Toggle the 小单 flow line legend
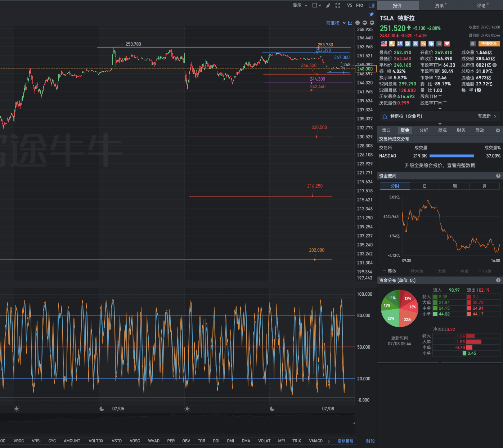 pos(485,271)
